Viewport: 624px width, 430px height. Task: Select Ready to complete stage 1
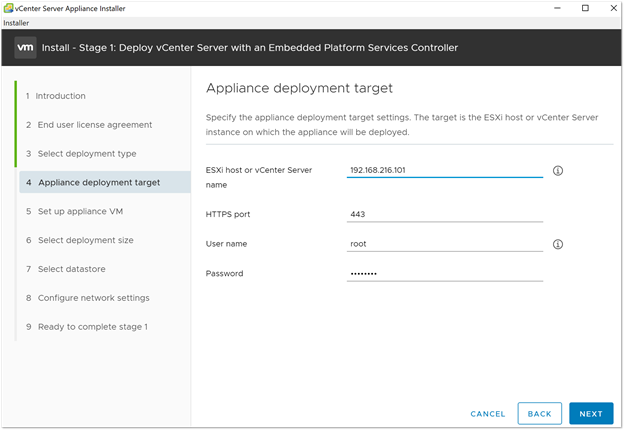[x=92, y=327]
